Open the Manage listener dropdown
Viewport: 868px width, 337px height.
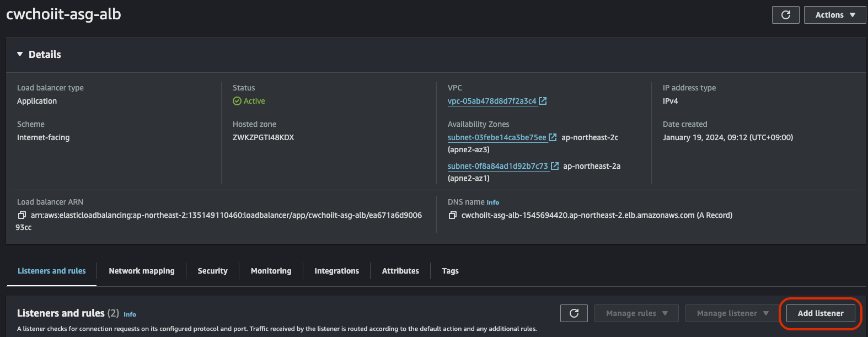coord(732,313)
